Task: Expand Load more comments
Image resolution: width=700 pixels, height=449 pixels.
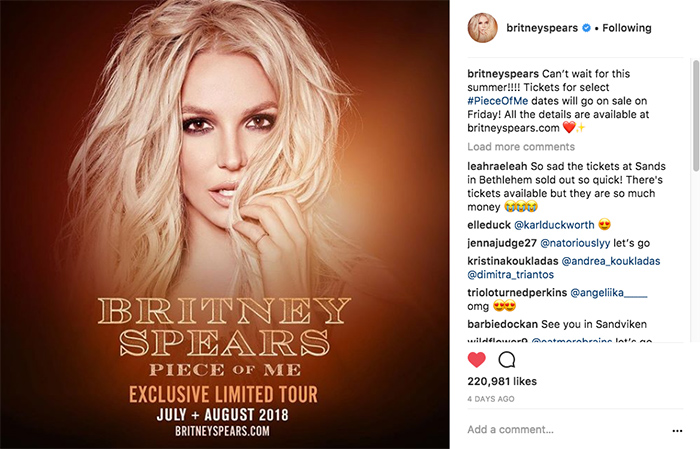Action: tap(521, 147)
